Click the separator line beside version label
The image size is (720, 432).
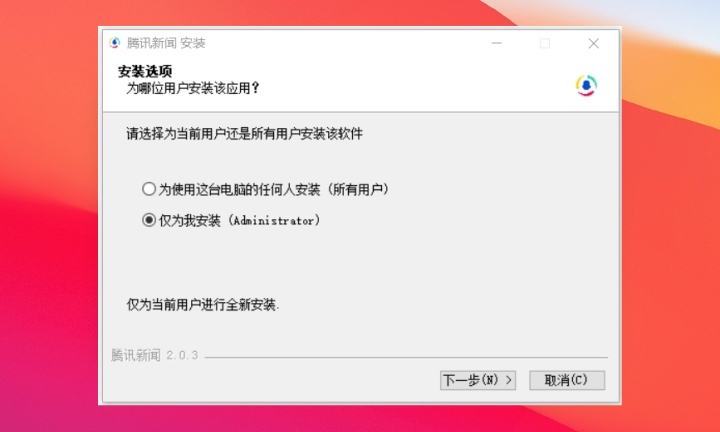click(406, 357)
